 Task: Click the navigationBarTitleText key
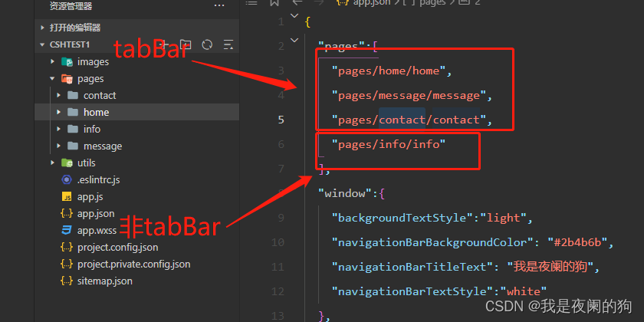click(412, 267)
